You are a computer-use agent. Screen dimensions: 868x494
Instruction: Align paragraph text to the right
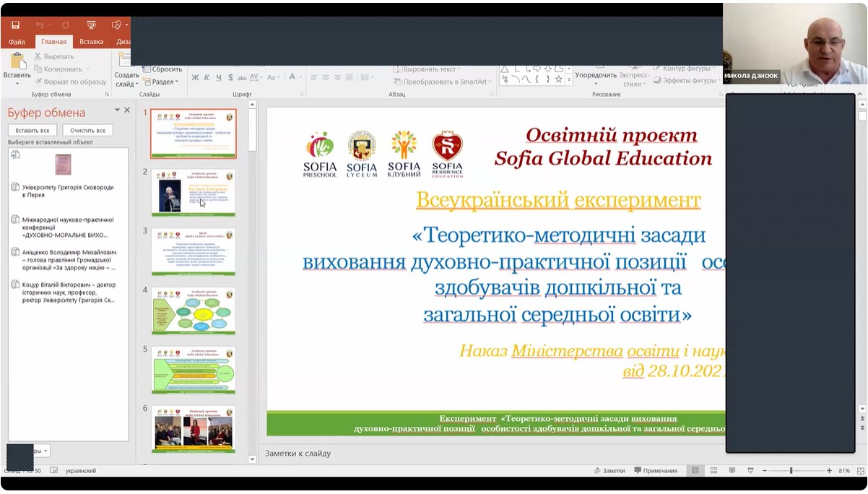337,77
